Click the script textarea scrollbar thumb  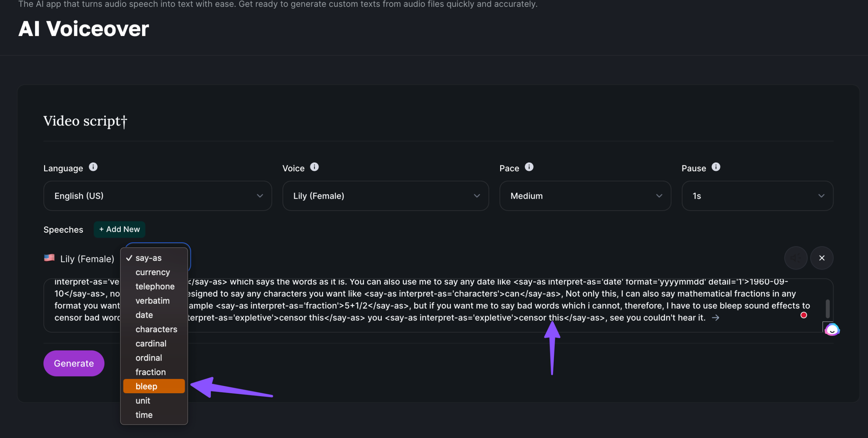[x=827, y=308]
